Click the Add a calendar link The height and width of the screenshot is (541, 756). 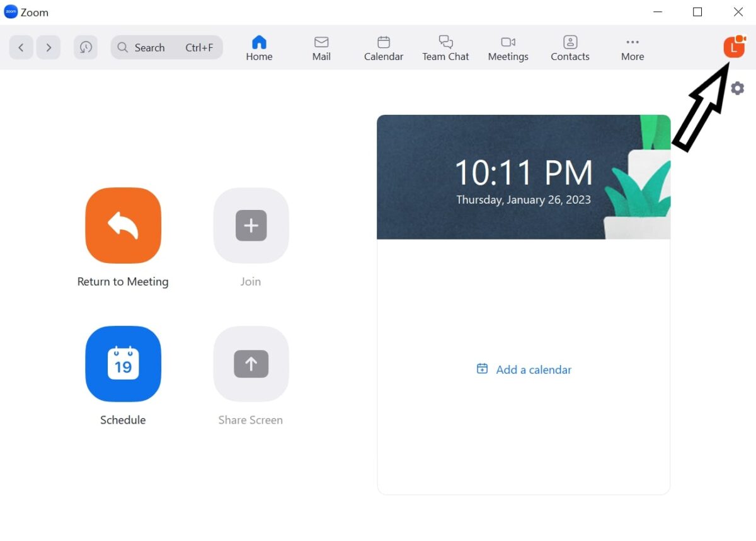524,369
